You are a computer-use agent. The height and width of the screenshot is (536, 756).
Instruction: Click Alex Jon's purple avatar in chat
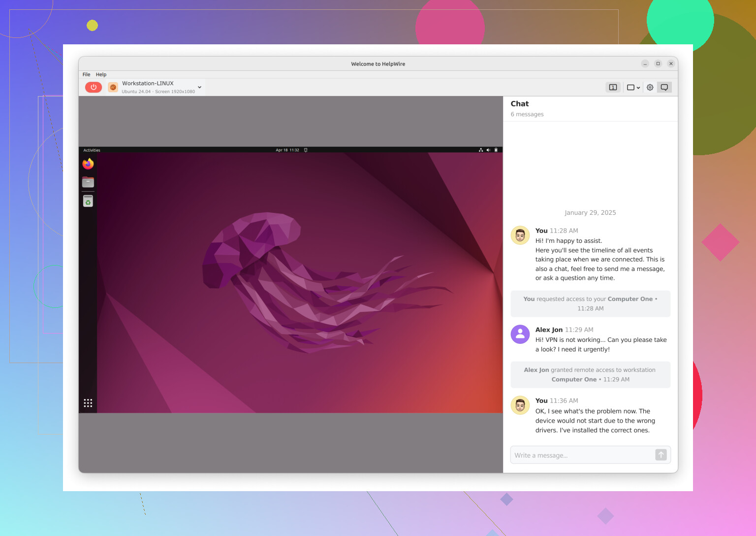tap(520, 334)
